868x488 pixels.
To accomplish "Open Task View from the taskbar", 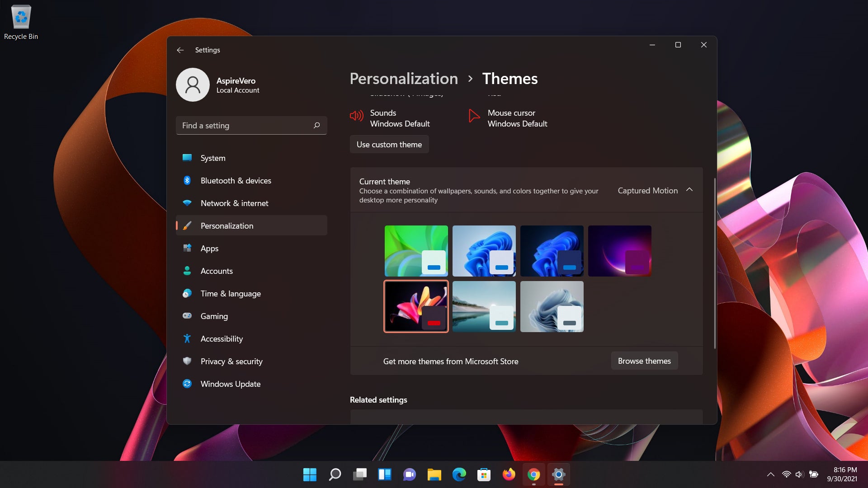I will (360, 474).
